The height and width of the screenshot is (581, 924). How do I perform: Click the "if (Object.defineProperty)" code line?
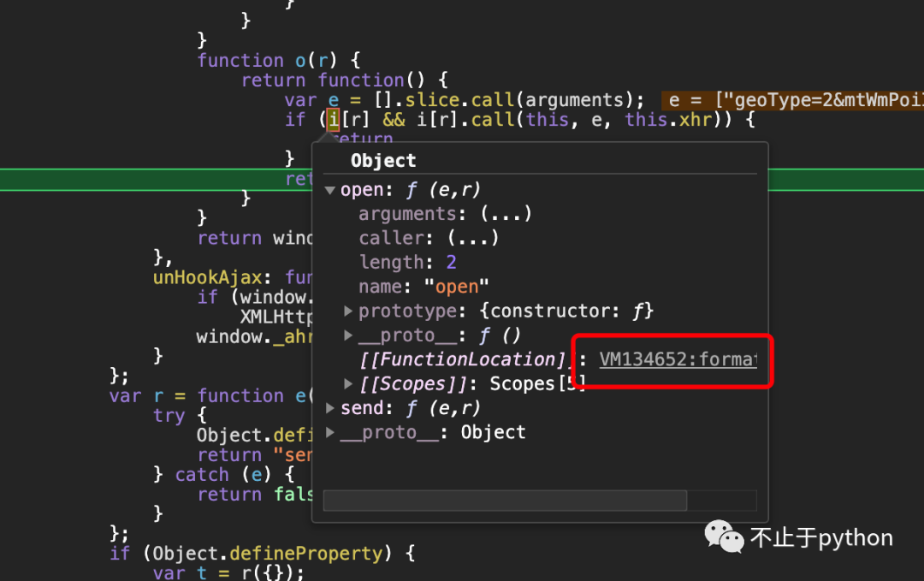[261, 554]
